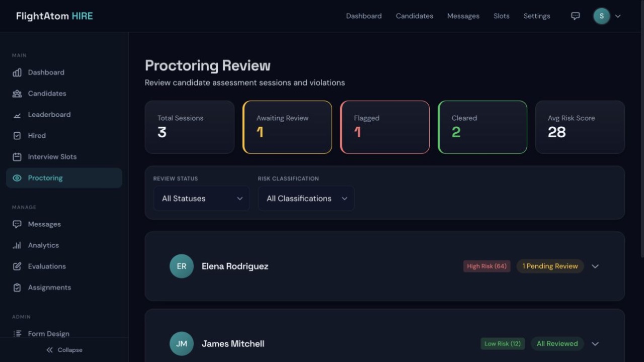
Task: Click the 1 Pending Review badge
Action: (x=550, y=266)
